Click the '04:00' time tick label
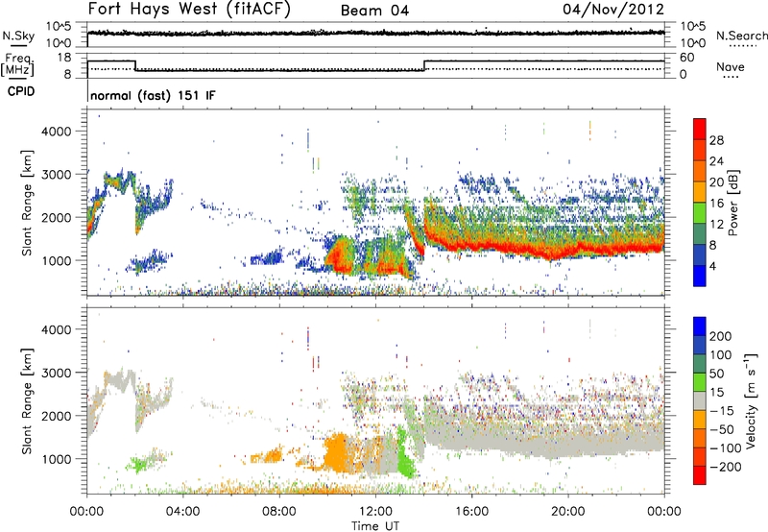 click(183, 511)
